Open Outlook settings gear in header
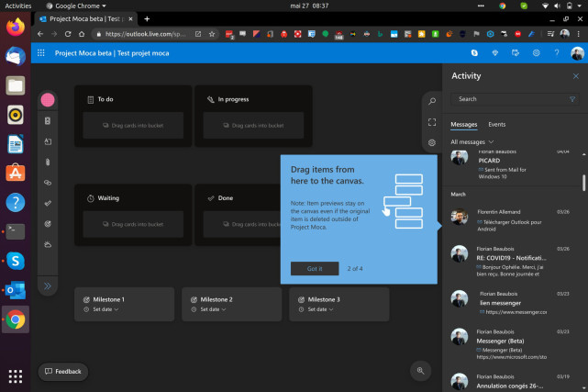 [537, 53]
